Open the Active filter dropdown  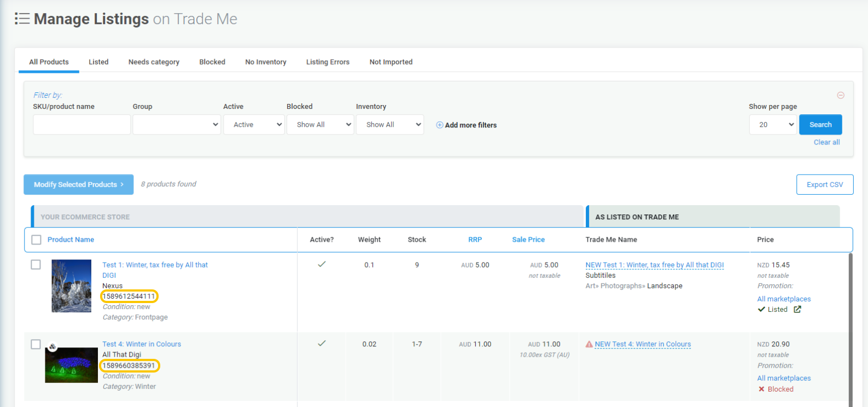pyautogui.click(x=254, y=125)
